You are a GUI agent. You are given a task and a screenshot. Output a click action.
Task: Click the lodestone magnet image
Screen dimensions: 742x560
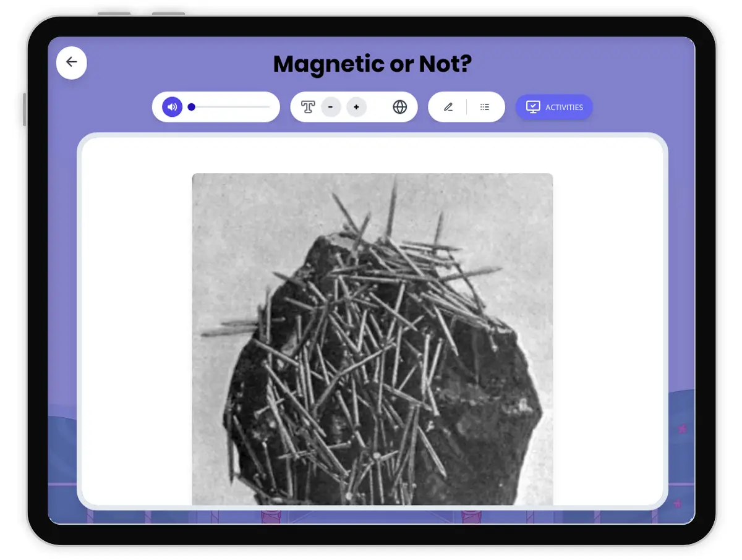point(372,339)
